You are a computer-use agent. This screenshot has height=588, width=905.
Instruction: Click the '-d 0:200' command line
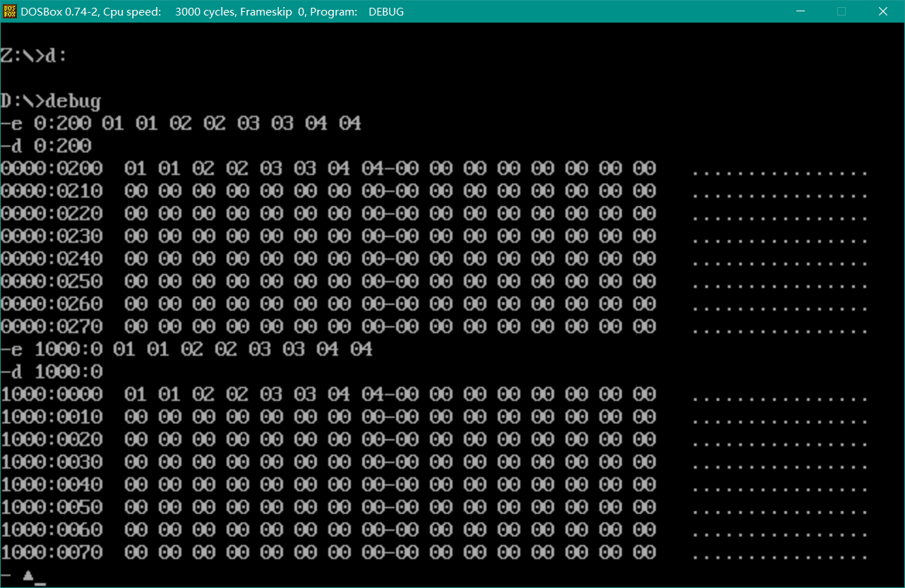coord(46,146)
